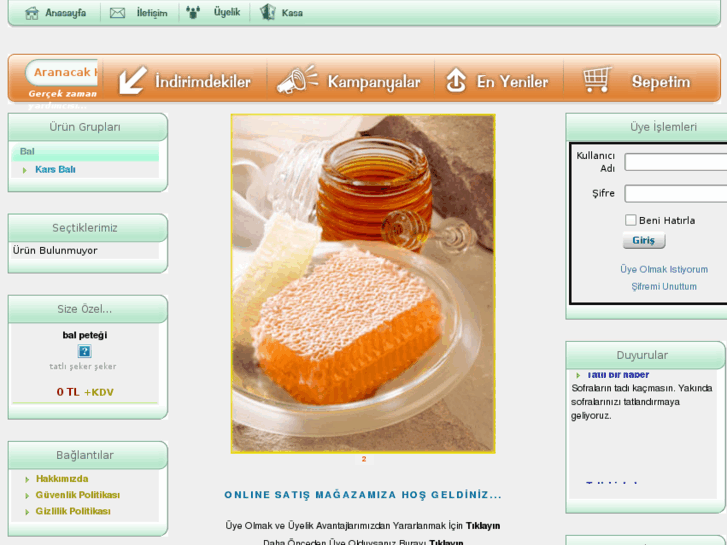Viewport: 727px width, 545px height.
Task: Click the Üye Olmak İstiyorum link
Action: 664,269
